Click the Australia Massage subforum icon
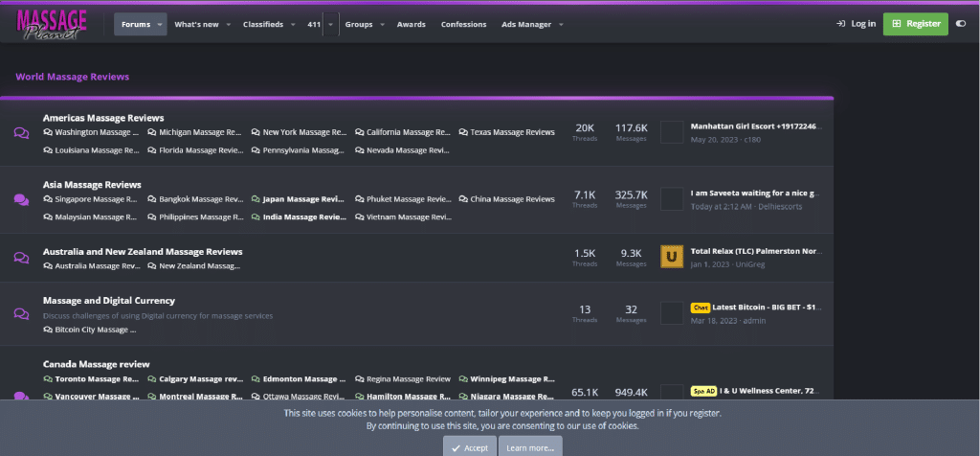 click(48, 266)
